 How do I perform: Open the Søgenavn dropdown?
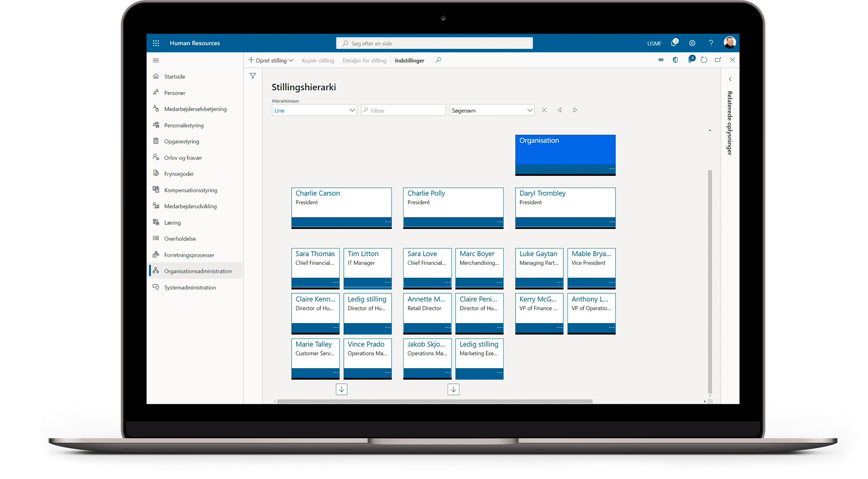pos(530,110)
